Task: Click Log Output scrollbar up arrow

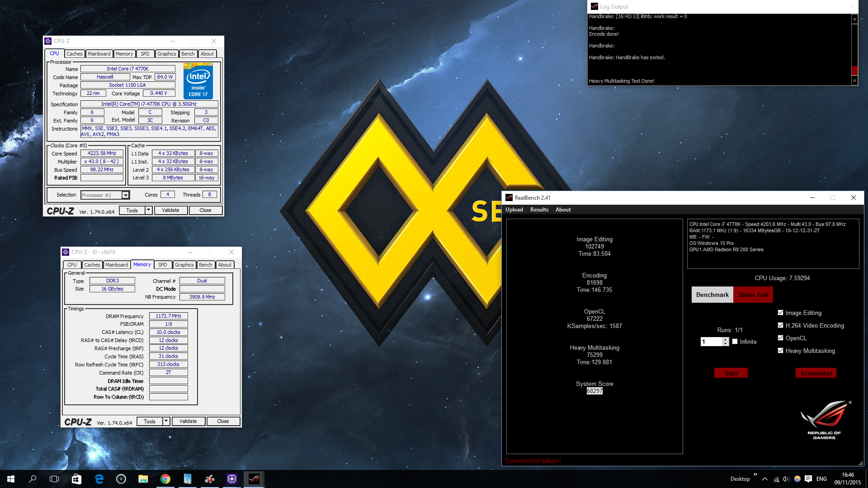Action: point(854,19)
